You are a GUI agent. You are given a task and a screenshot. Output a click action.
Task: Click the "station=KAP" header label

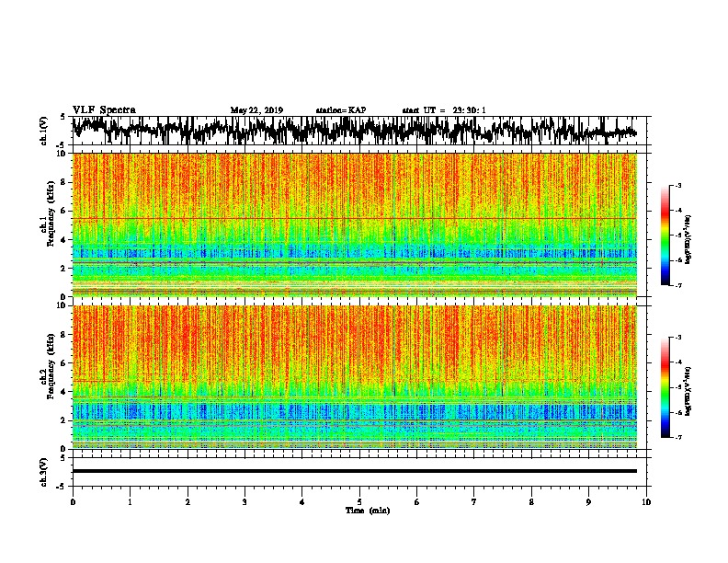(341, 110)
